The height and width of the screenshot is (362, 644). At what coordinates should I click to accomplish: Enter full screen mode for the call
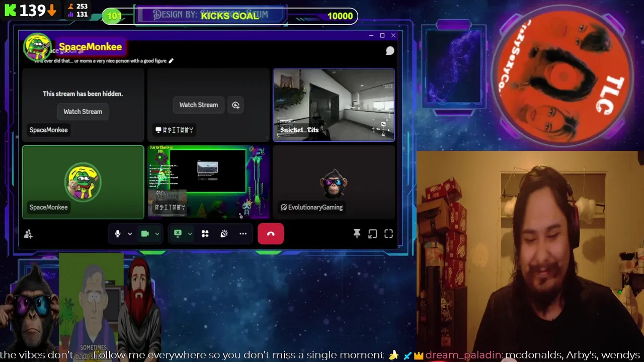(388, 234)
